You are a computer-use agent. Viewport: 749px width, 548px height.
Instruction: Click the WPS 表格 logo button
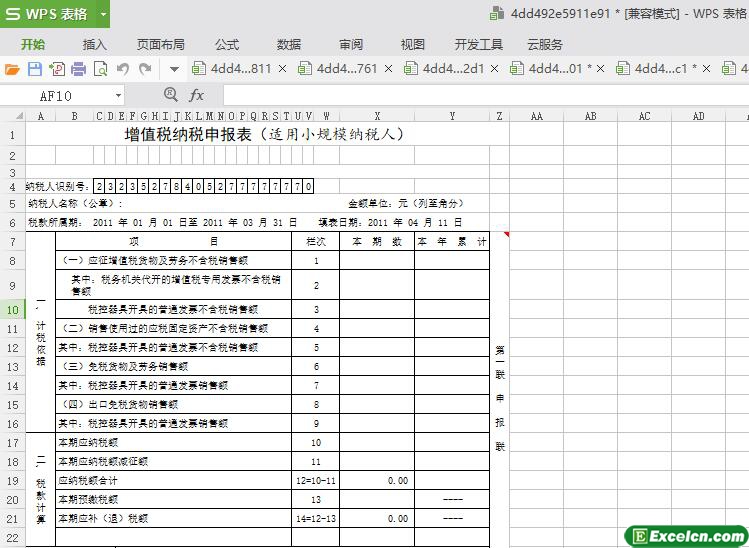47,14
